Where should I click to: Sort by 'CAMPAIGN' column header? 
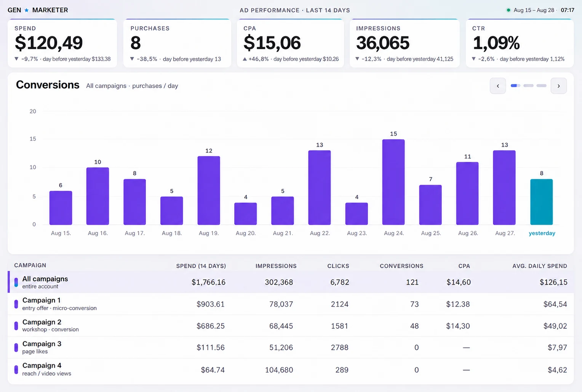click(30, 265)
